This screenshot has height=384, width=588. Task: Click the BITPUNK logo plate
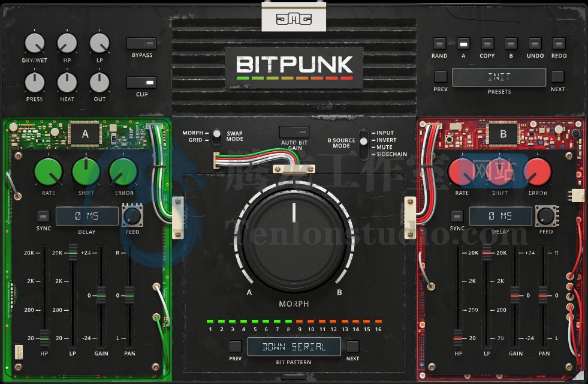[294, 68]
